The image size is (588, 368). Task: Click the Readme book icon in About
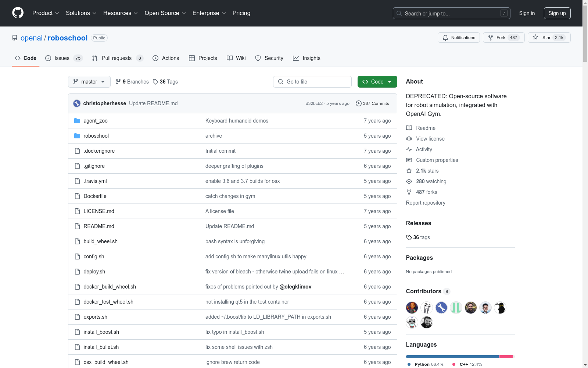[409, 128]
